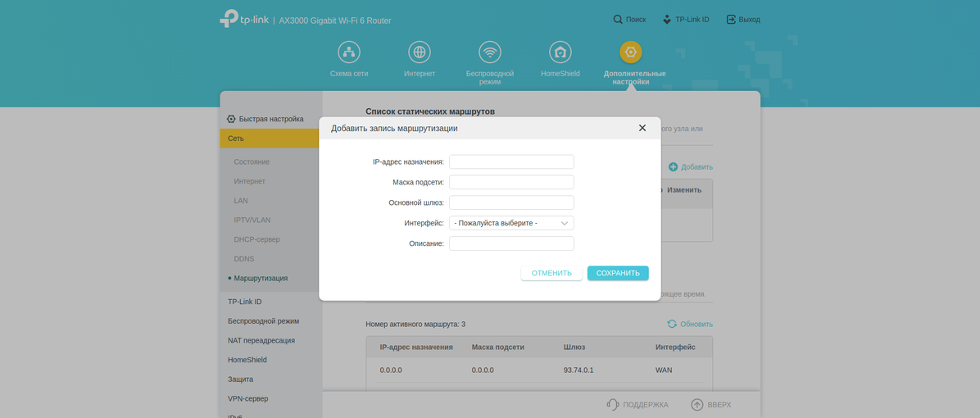Open NAT переадресация in the sidebar
Screen dimensions: 980x418
pos(261,340)
